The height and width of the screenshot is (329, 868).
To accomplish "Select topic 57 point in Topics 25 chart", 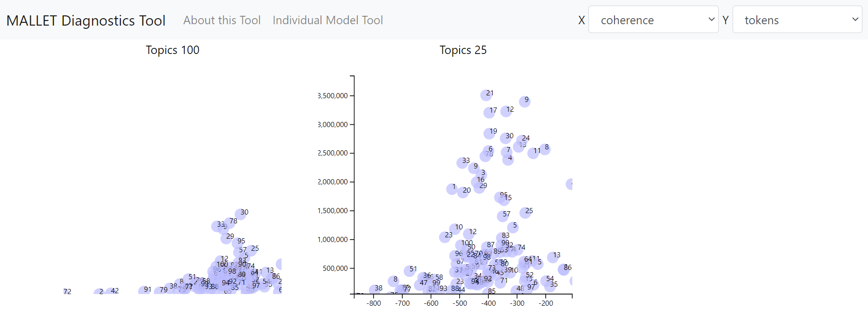I will point(503,216).
